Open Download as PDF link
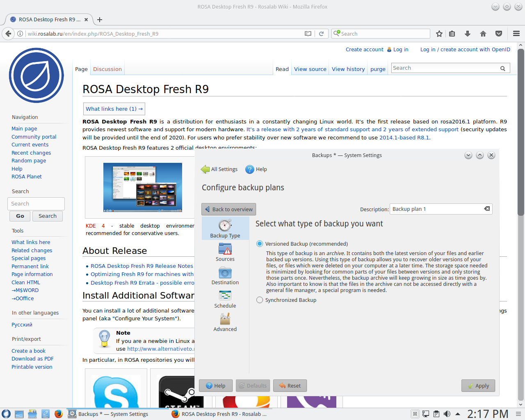The width and height of the screenshot is (525, 420). tap(32, 358)
